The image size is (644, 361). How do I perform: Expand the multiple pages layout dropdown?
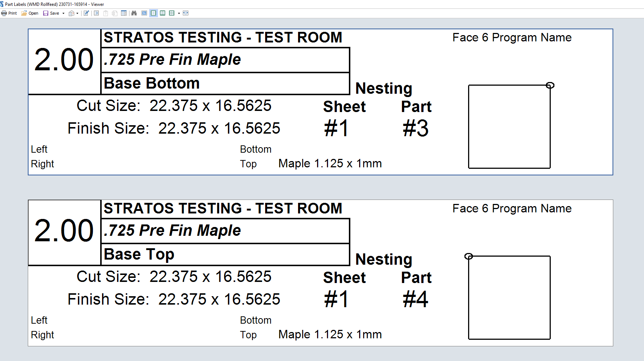point(179,13)
